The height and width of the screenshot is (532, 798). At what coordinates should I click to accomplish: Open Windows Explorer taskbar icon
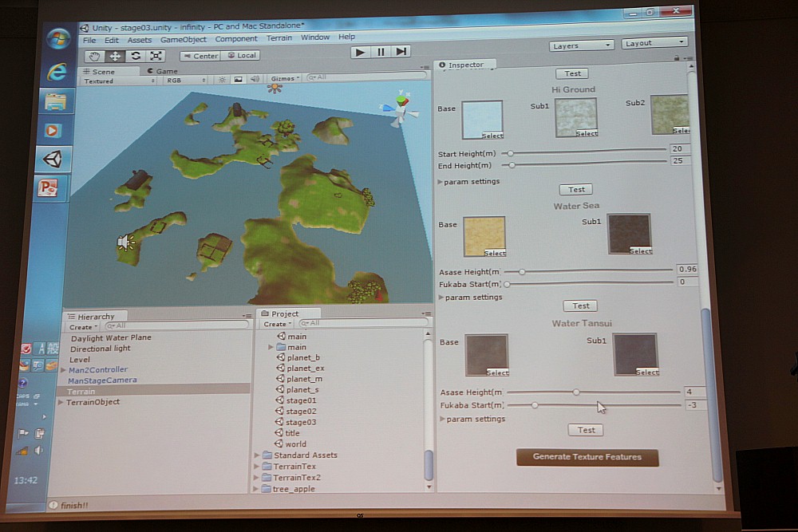tap(55, 102)
